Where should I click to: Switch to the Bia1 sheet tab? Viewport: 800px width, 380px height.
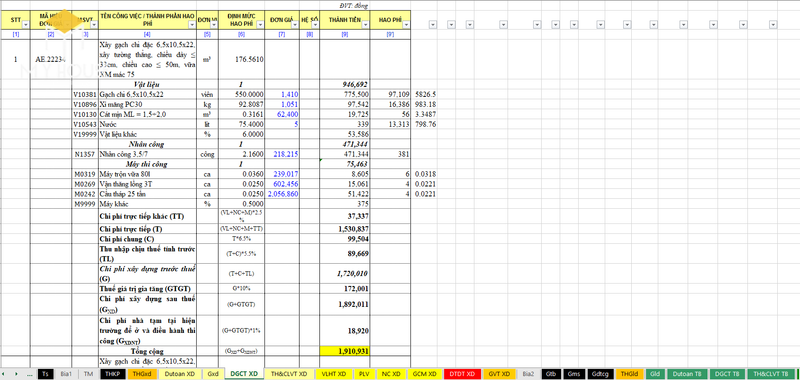[x=66, y=374]
